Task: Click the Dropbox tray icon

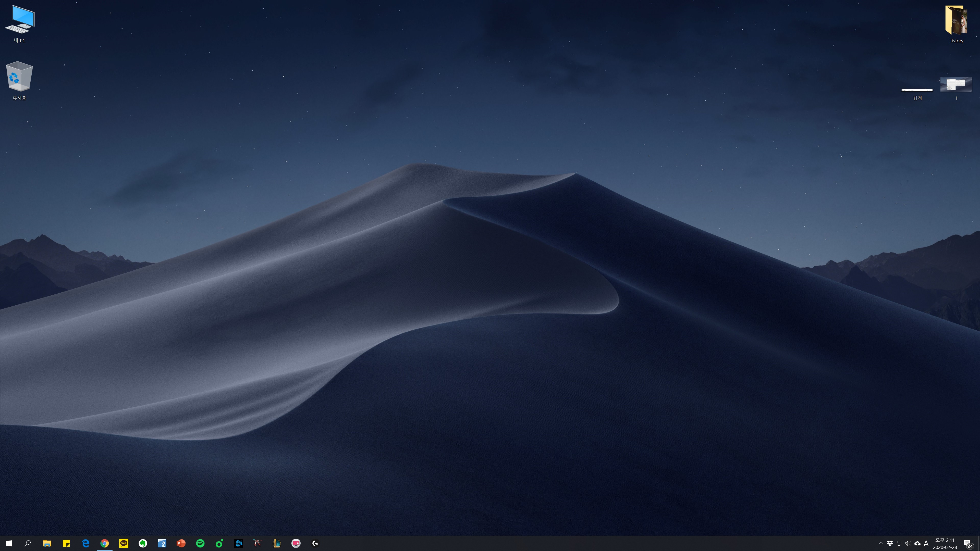Action: coord(890,543)
